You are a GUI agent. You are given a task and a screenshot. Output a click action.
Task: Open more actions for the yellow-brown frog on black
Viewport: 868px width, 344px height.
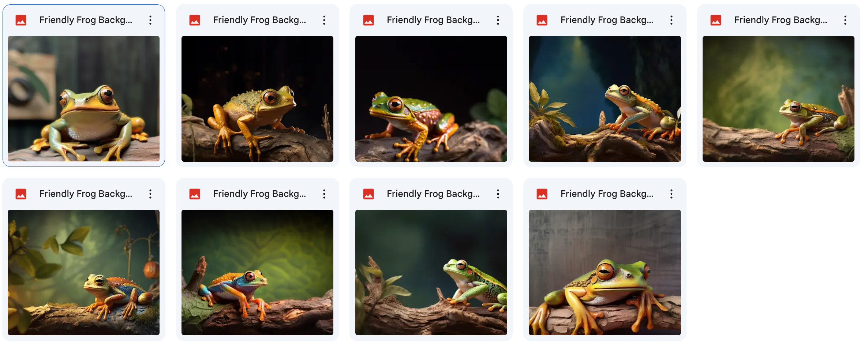324,20
